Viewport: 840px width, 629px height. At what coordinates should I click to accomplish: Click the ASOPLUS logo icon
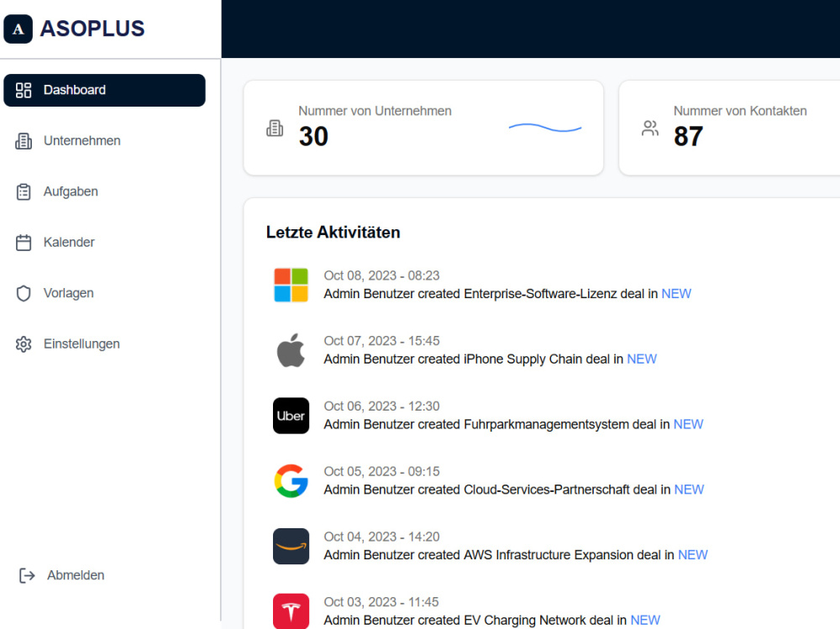point(18,29)
